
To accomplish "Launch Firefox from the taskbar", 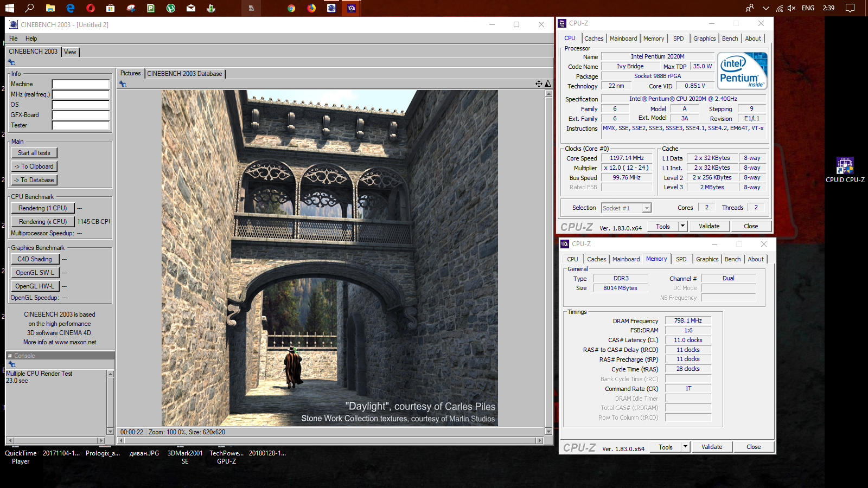I will click(x=311, y=8).
